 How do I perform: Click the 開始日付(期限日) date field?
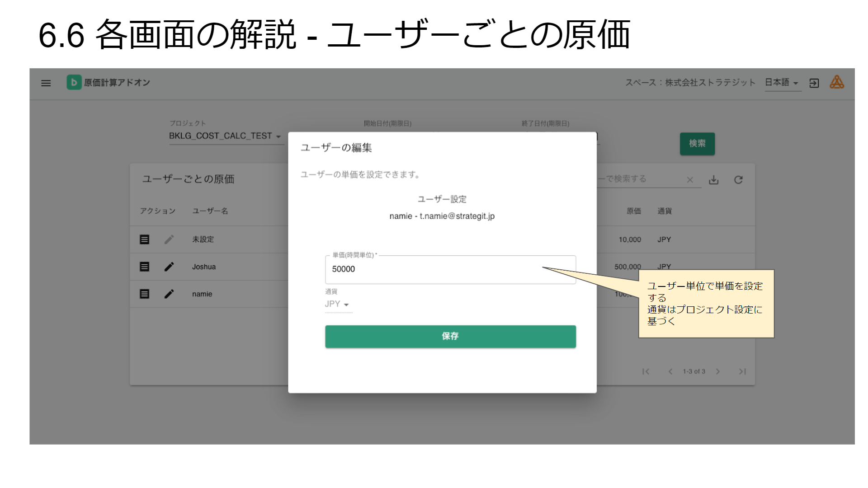point(387,123)
